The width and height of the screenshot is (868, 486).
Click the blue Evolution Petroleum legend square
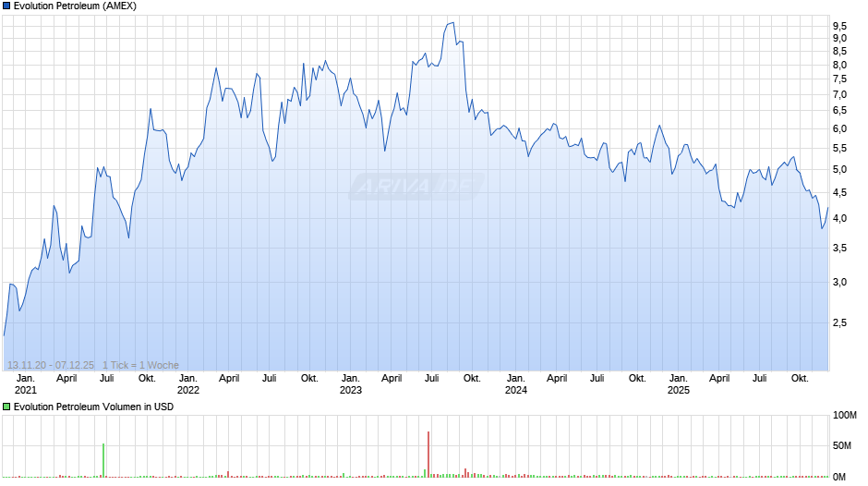pyautogui.click(x=6, y=6)
